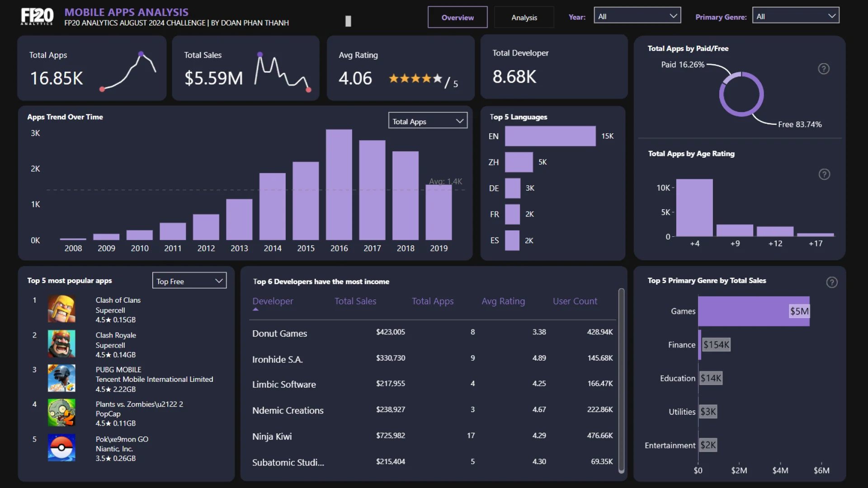Select the Limbic Software row

click(x=433, y=384)
